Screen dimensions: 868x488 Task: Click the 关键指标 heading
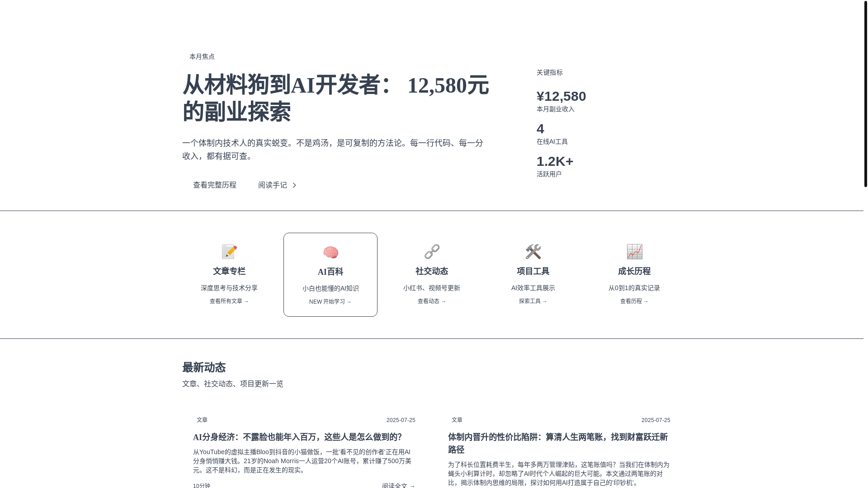(550, 72)
